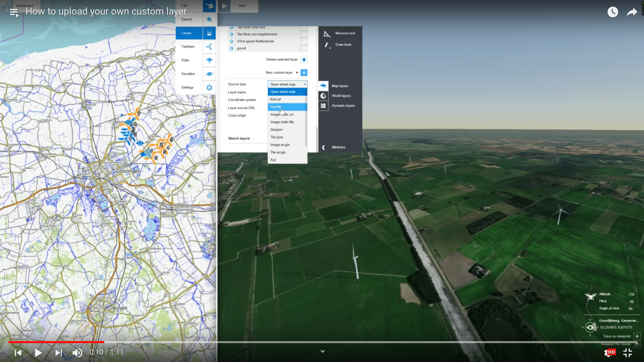
Task: Click the Solar panel icon
Action: click(209, 60)
